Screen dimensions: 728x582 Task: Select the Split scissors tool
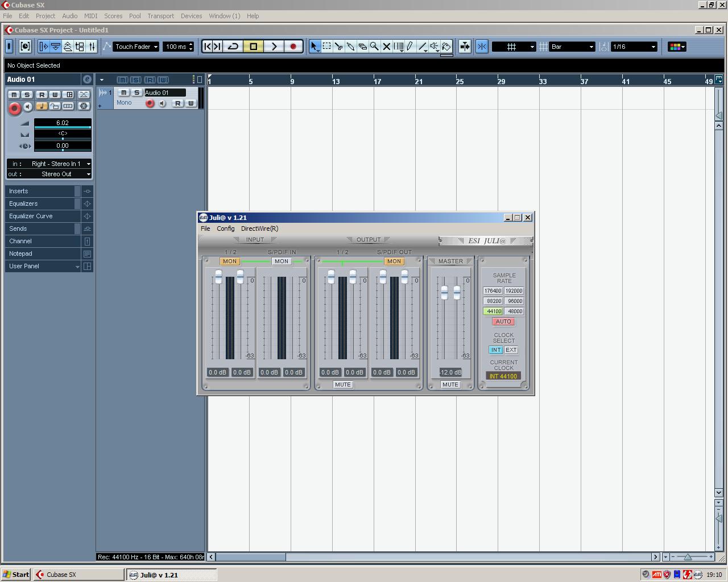pyautogui.click(x=339, y=47)
